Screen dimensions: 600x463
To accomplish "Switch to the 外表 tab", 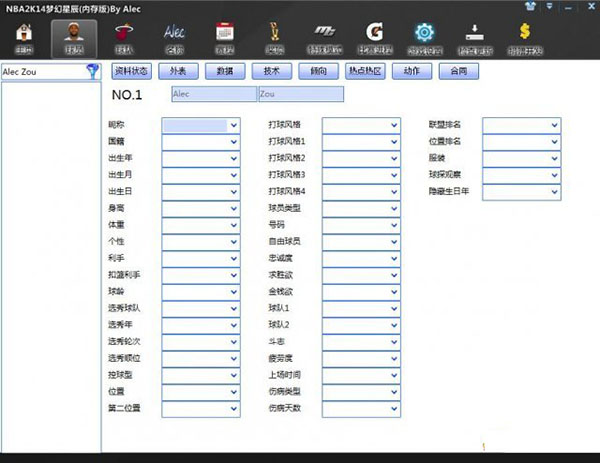I will pyautogui.click(x=177, y=72).
